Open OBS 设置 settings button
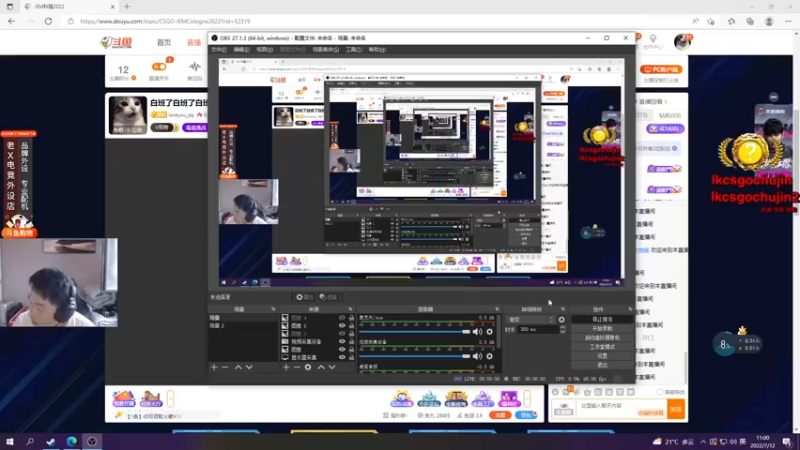Screen dimensions: 800x450 pyautogui.click(x=602, y=356)
